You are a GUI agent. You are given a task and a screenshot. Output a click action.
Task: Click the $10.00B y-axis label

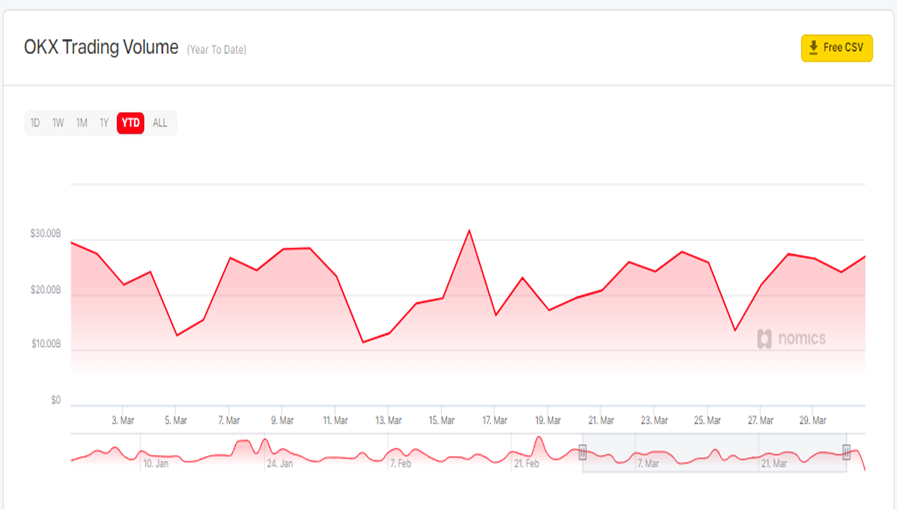pos(46,344)
